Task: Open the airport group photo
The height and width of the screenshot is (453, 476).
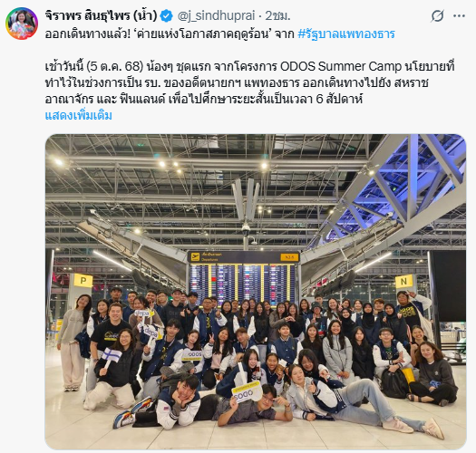Action: point(256,292)
